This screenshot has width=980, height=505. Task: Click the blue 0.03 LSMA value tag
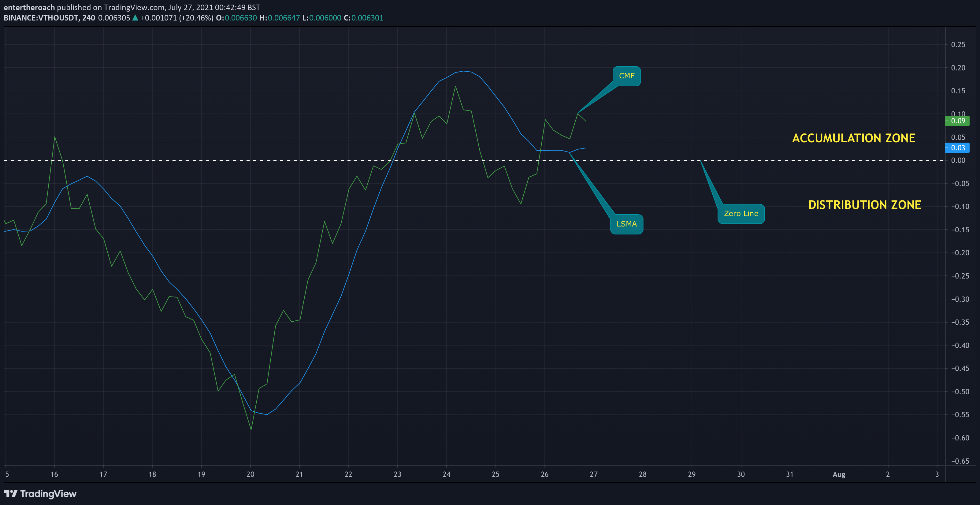click(957, 148)
